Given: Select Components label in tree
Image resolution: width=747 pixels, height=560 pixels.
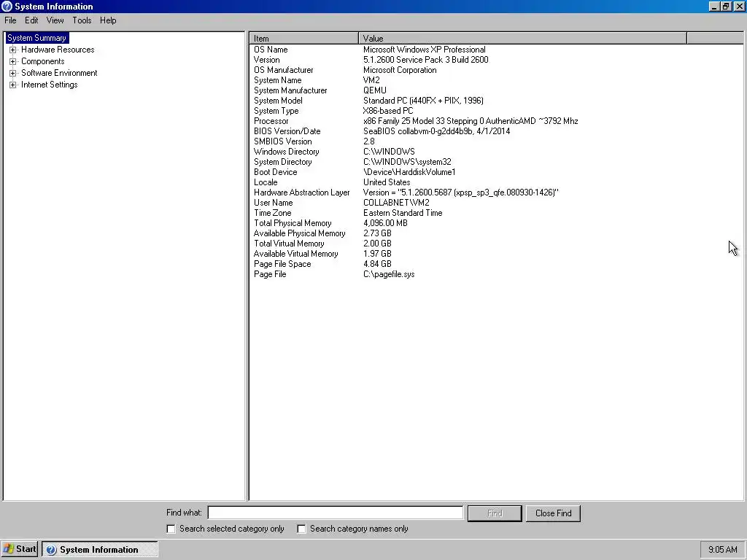Looking at the screenshot, I should click(x=43, y=61).
